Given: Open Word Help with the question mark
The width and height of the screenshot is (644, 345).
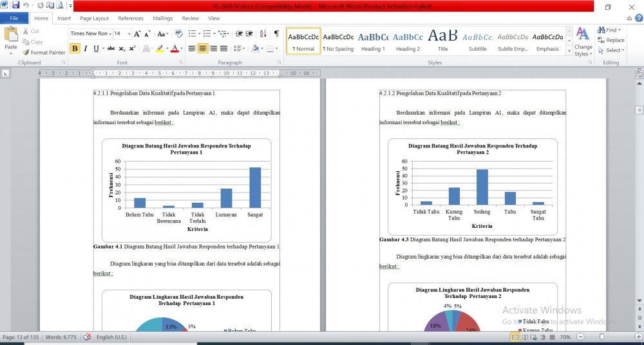Looking at the screenshot, I should tap(639, 18).
